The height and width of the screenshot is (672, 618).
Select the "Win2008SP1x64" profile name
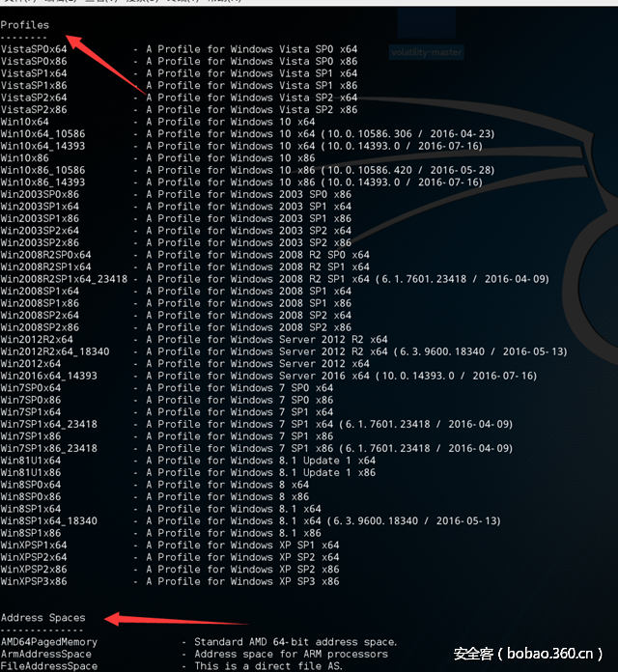pyautogui.click(x=40, y=291)
